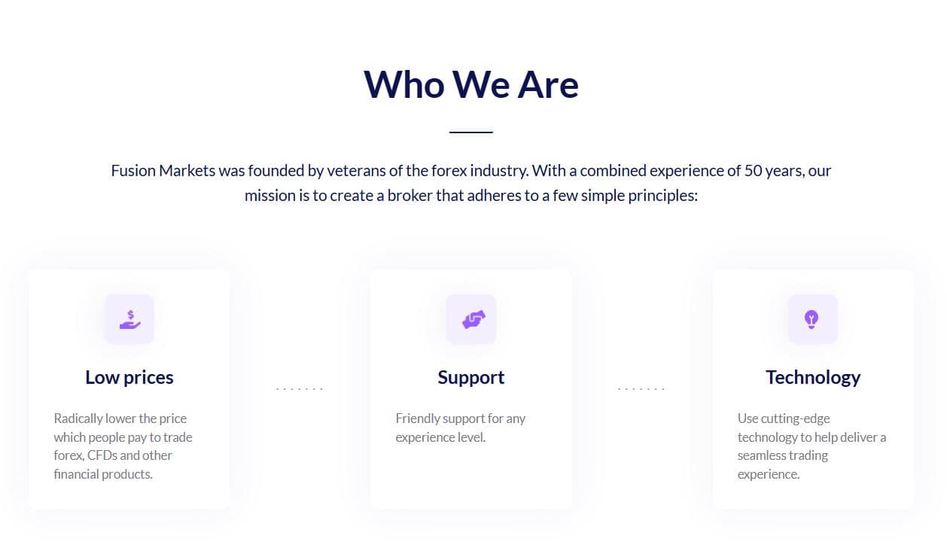Click the Who We Are title
The height and width of the screenshot is (560, 947).
(471, 84)
